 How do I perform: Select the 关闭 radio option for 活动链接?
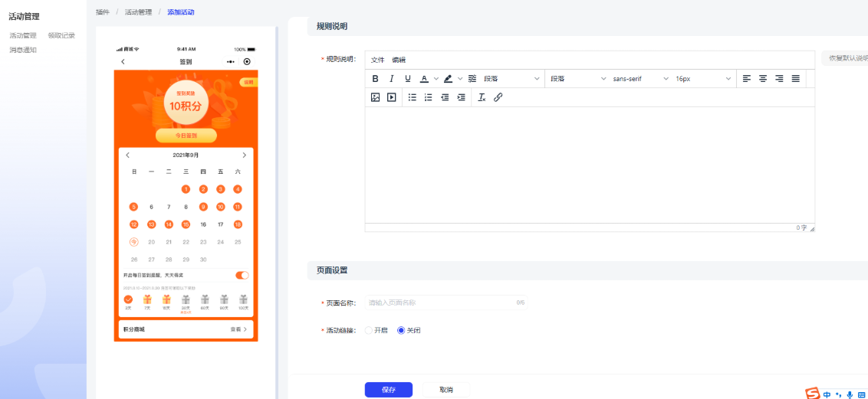click(x=401, y=331)
